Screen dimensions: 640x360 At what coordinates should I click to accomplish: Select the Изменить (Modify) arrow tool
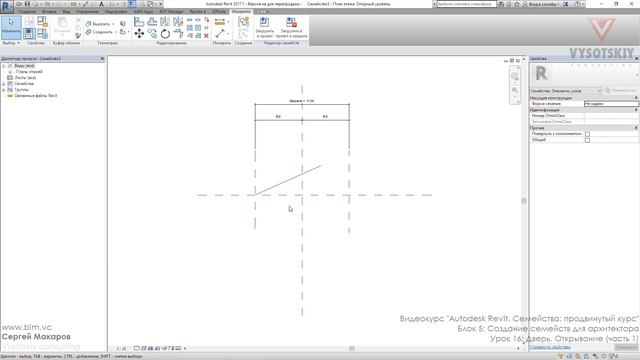pos(11,27)
